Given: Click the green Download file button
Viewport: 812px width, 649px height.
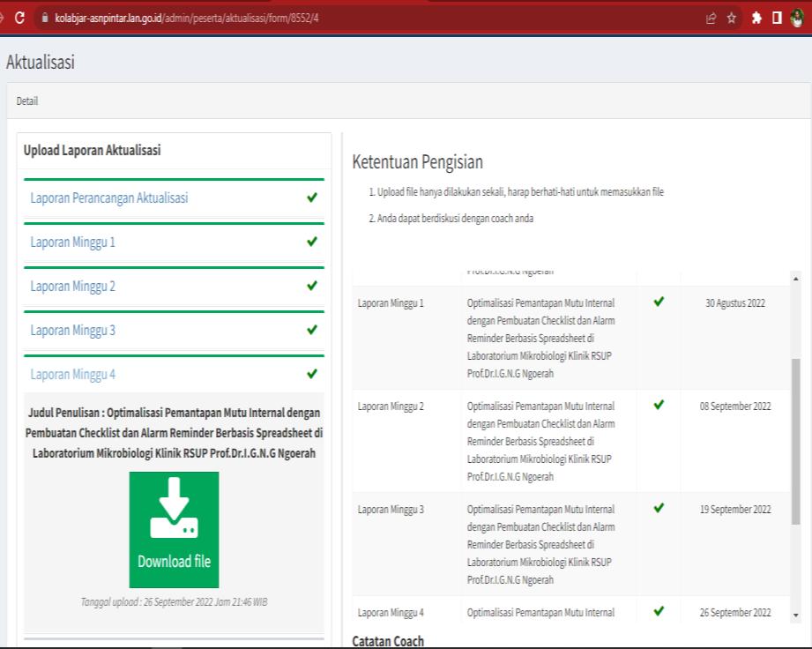Looking at the screenshot, I should coord(174,529).
